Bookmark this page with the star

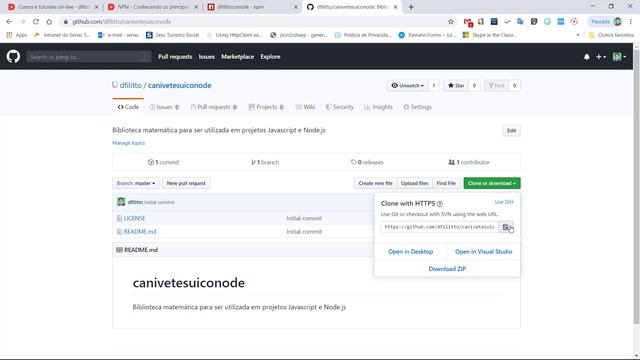[451, 22]
